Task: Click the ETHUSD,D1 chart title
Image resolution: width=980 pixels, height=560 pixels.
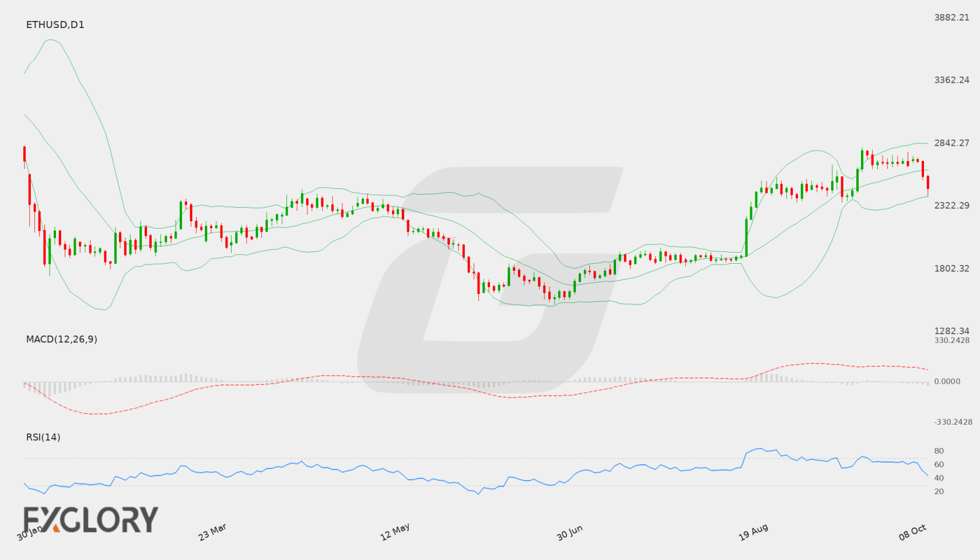Action: click(x=55, y=24)
